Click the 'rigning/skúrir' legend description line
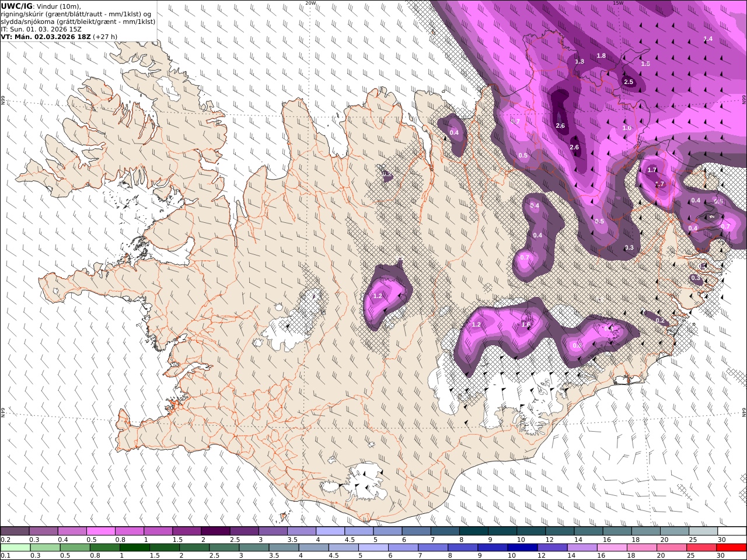747x560 pixels. [76, 13]
